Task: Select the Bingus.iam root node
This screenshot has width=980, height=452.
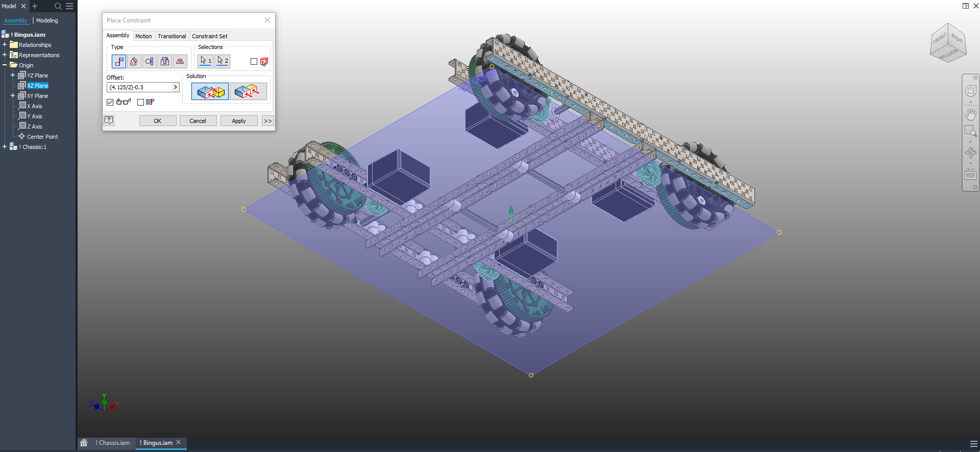Action: (x=28, y=35)
